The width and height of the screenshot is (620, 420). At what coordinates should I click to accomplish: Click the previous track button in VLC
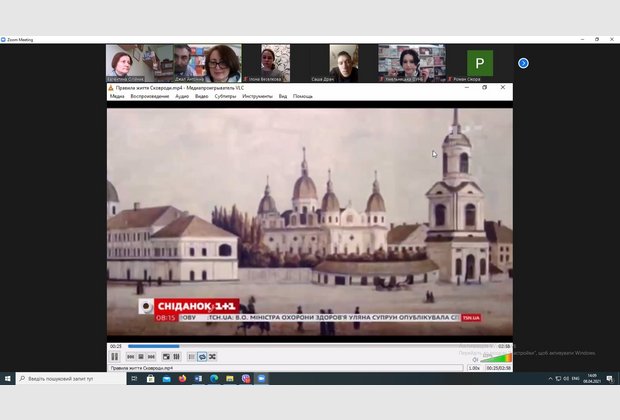[129, 356]
